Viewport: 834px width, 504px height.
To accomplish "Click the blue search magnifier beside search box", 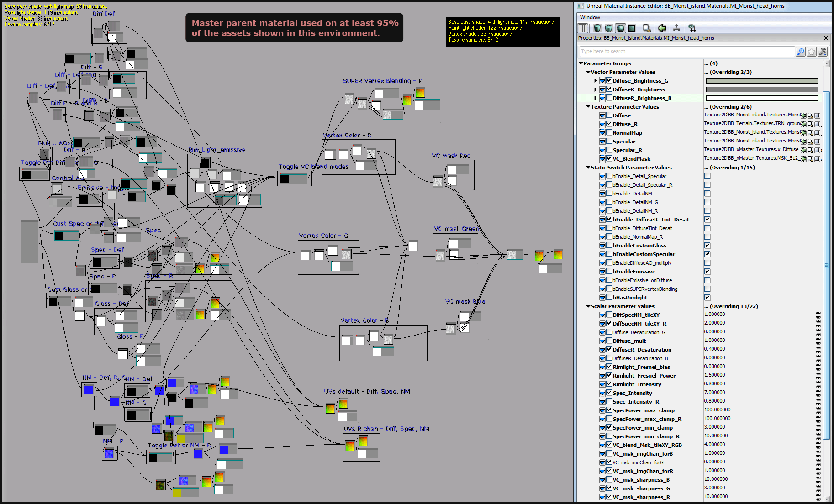I will [800, 52].
